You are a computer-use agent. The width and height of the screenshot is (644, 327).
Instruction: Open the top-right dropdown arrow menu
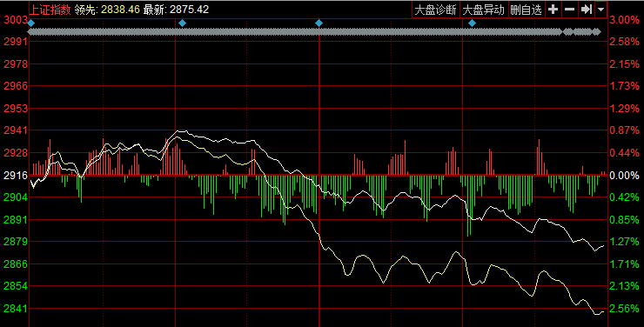click(600, 10)
